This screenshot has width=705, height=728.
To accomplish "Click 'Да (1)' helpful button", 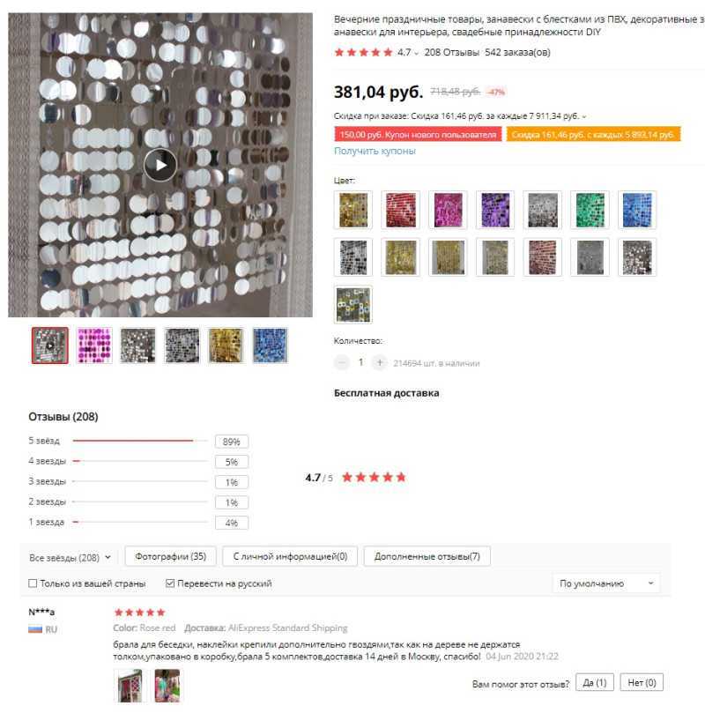I will click(595, 682).
